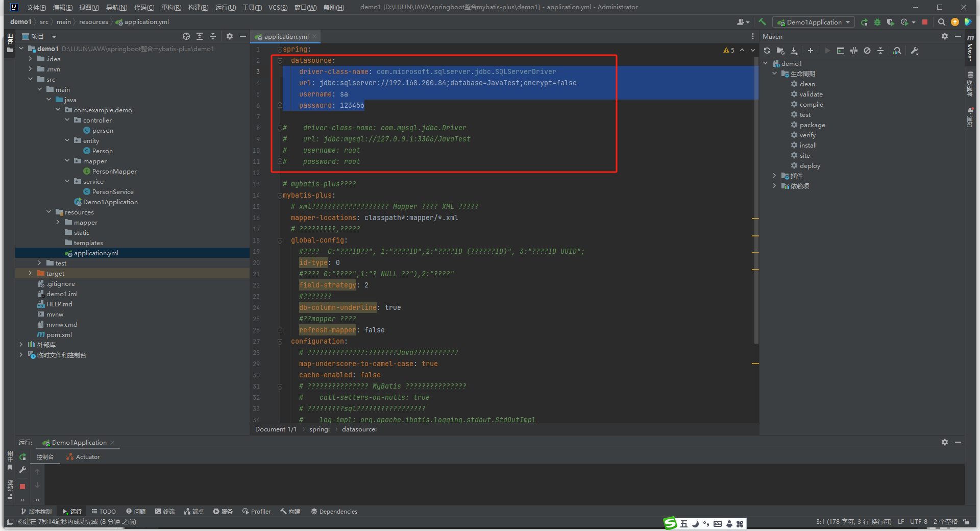This screenshot has height=531, width=980.
Task: Open the Demo1Application run configuration dropdown
Action: click(813, 22)
